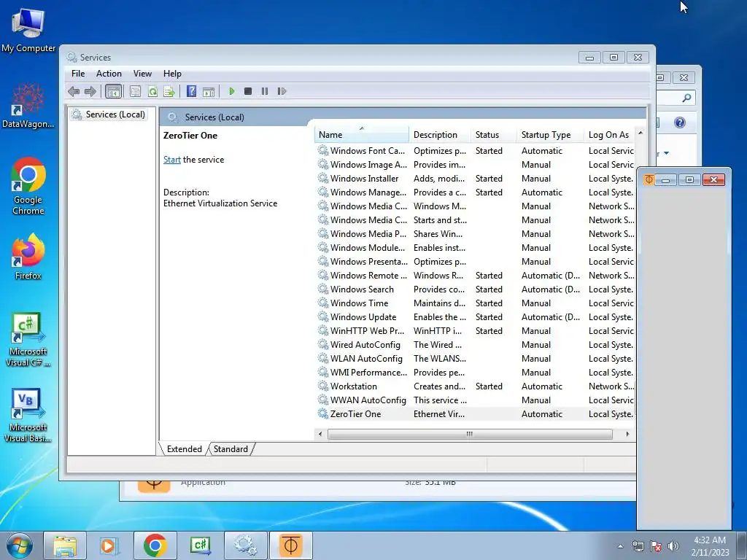Open My Computer desktop icon

(28, 29)
